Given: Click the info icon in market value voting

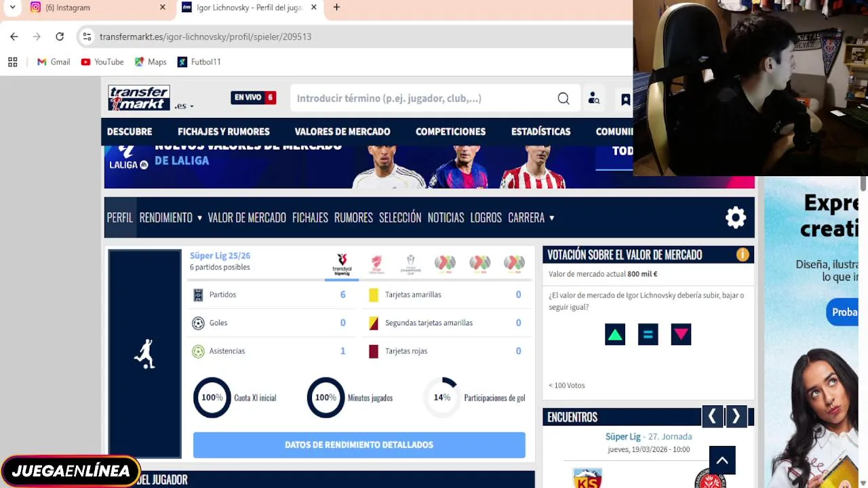Looking at the screenshot, I should [x=743, y=255].
